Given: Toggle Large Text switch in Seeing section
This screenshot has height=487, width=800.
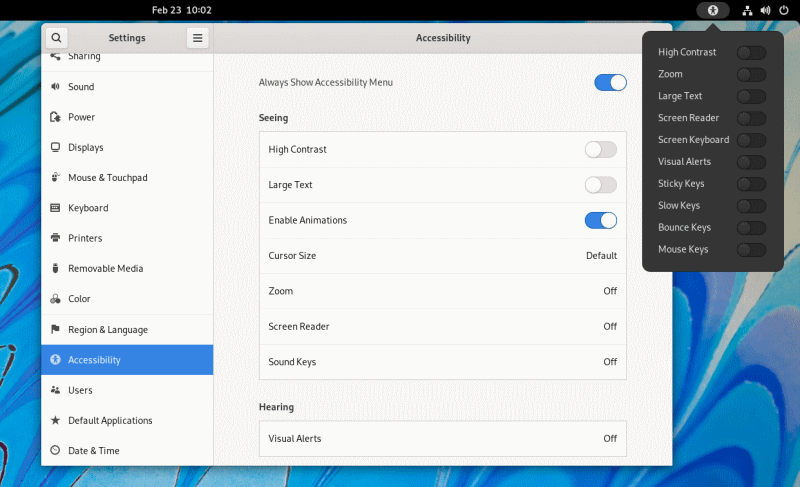Looking at the screenshot, I should pos(600,185).
